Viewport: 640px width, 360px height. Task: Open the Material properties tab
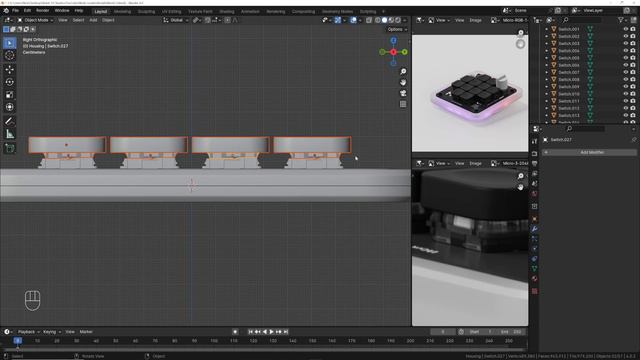[535, 279]
